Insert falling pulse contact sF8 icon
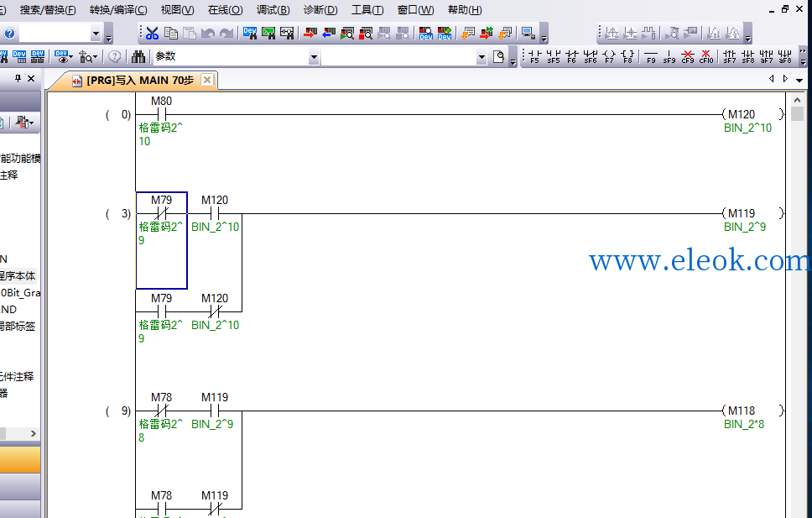812x518 pixels. tap(747, 56)
